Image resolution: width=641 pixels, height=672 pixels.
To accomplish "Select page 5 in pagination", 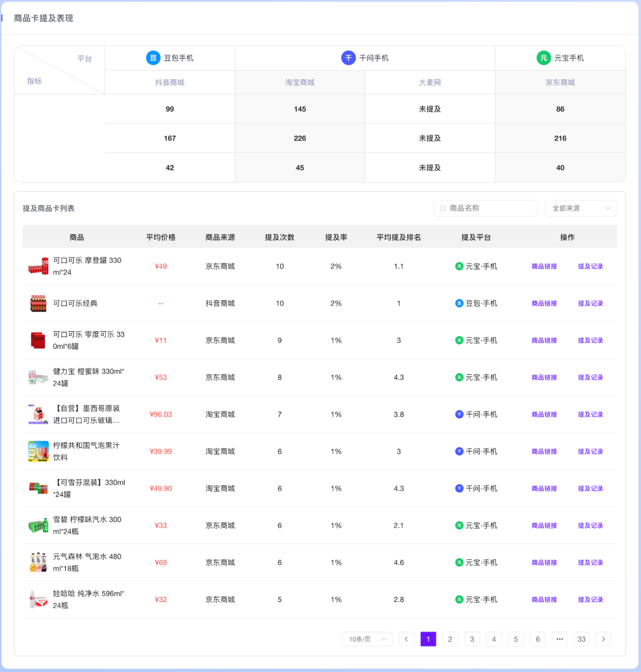I will 515,639.
